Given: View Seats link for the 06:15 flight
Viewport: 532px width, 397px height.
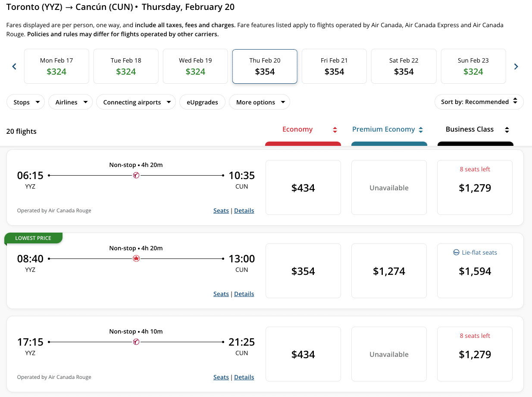Looking at the screenshot, I should tap(221, 211).
